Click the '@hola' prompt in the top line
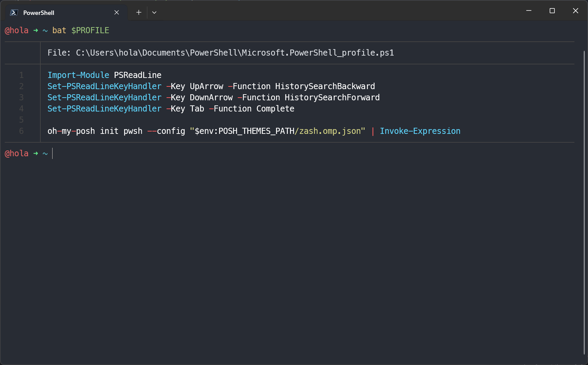Screen dimensions: 588x365 (x=17, y=31)
